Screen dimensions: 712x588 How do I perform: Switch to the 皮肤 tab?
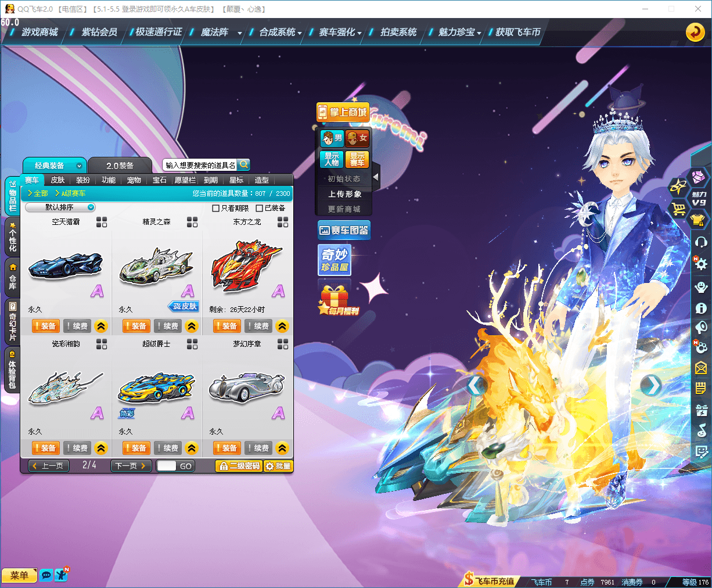[57, 180]
